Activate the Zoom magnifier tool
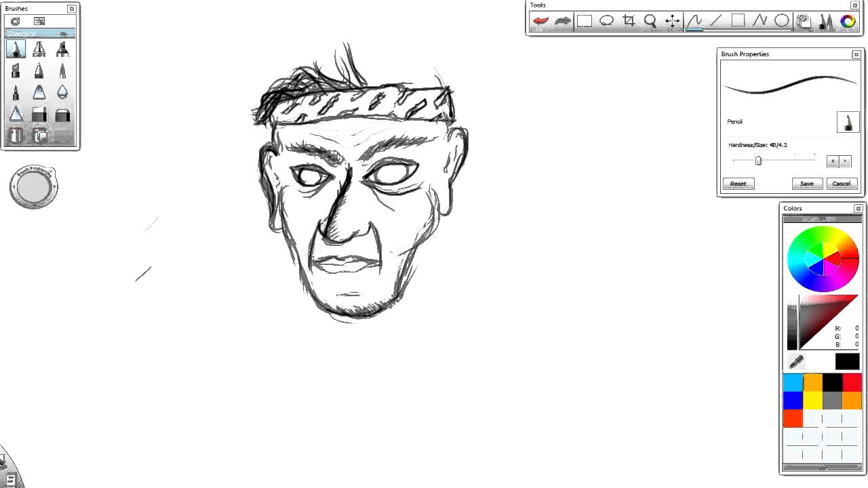 point(650,21)
